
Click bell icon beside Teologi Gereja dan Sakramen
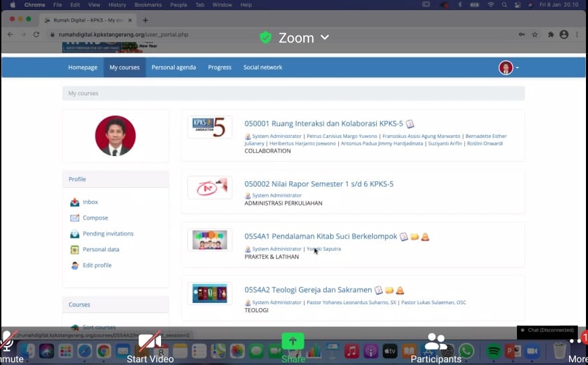(400, 290)
